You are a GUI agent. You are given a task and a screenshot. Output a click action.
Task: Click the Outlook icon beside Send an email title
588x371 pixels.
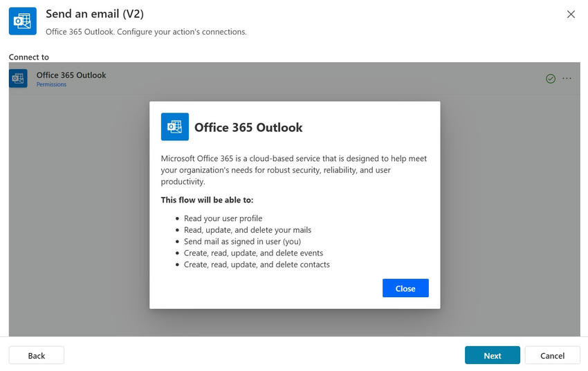click(x=22, y=21)
